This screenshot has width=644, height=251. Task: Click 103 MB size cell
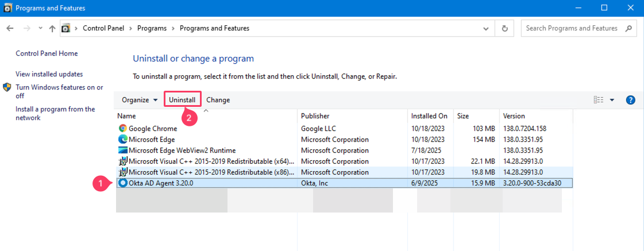[484, 129]
